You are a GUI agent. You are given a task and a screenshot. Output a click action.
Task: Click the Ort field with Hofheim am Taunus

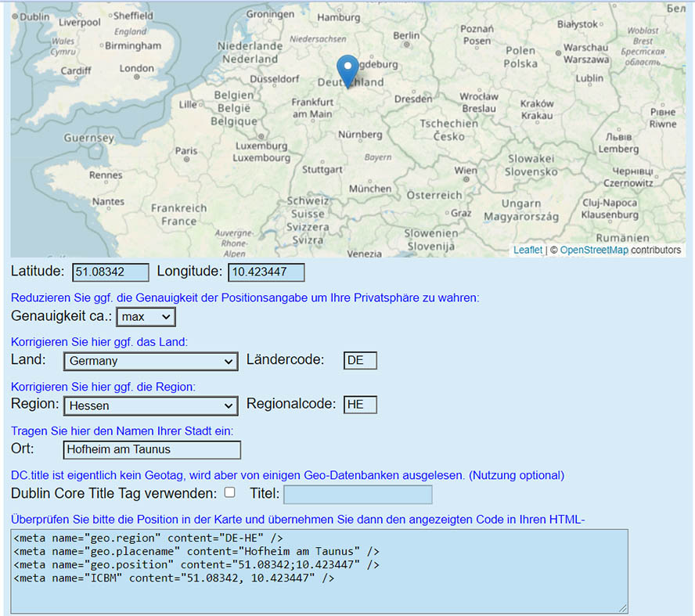(x=152, y=449)
